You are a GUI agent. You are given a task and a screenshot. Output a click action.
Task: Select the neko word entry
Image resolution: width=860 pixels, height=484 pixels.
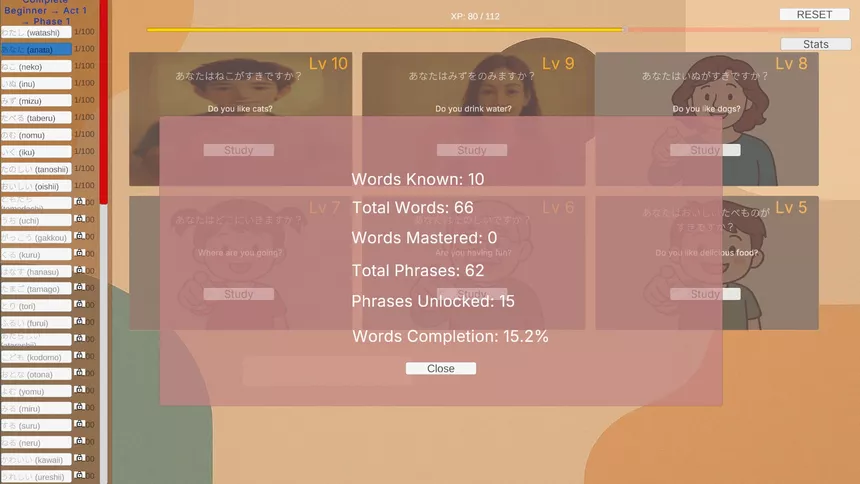tap(36, 66)
